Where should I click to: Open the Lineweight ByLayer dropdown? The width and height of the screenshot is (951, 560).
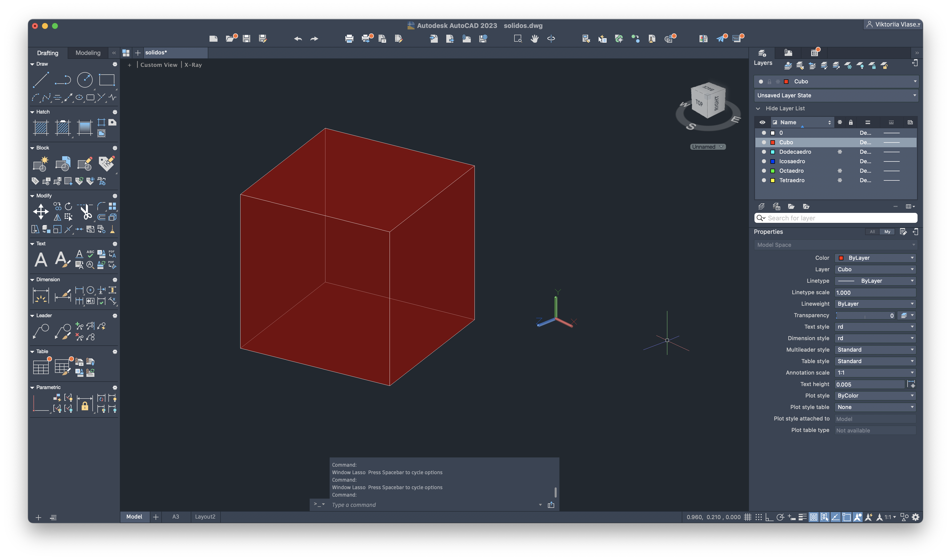(875, 304)
